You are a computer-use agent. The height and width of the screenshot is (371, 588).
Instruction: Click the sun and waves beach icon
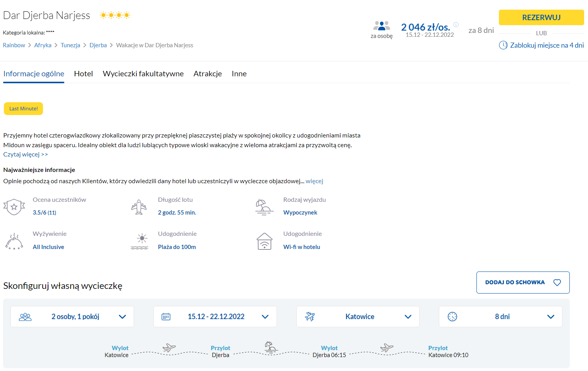point(139,241)
